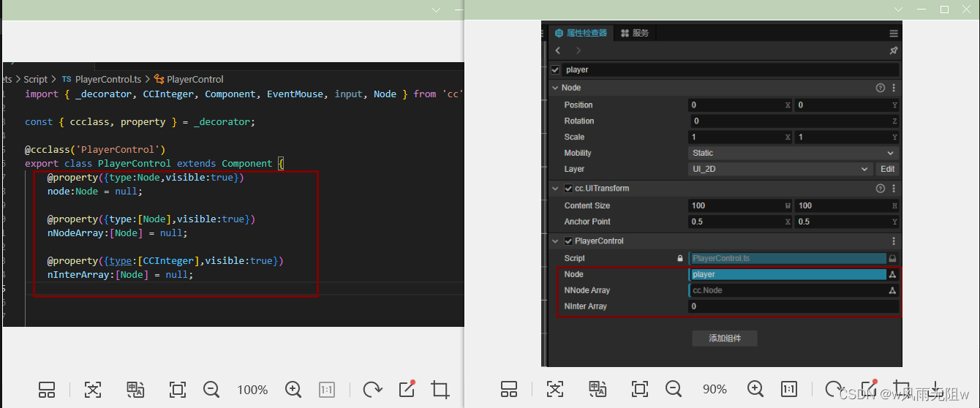Viewport: 980px width, 408px height.
Task: Switch to the 属性检查器 tab
Action: [x=581, y=33]
